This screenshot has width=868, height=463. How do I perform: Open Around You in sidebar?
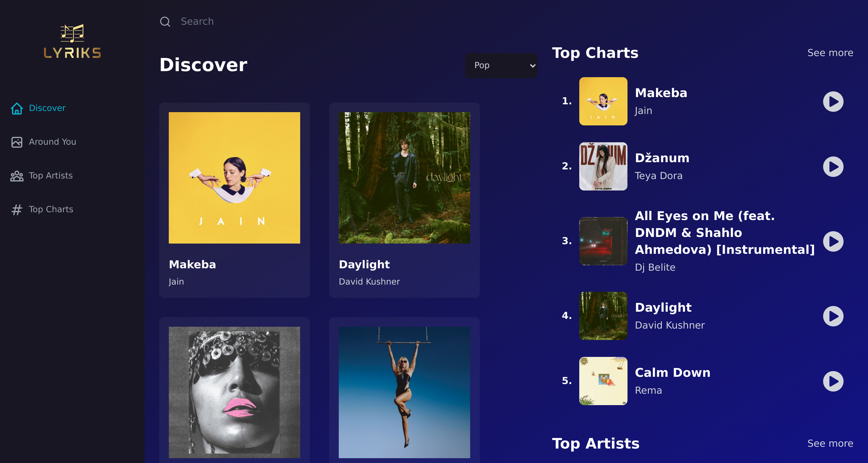pyautogui.click(x=52, y=142)
